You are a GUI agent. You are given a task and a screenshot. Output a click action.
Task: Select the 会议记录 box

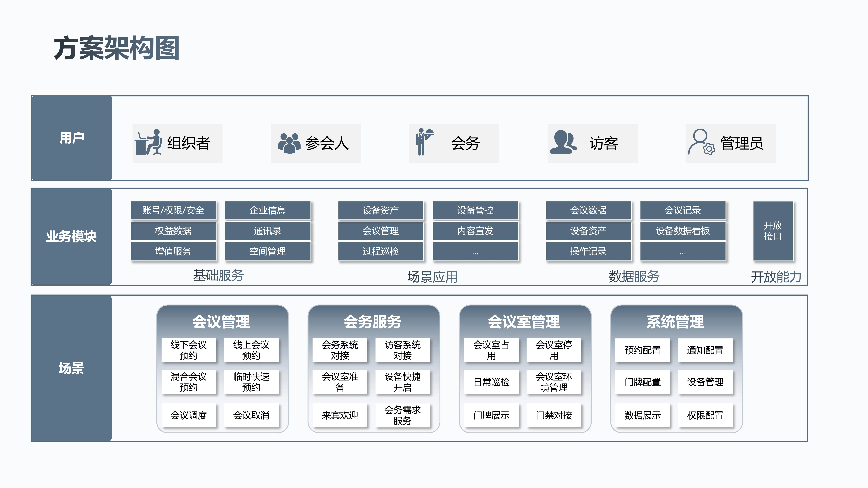tap(683, 210)
